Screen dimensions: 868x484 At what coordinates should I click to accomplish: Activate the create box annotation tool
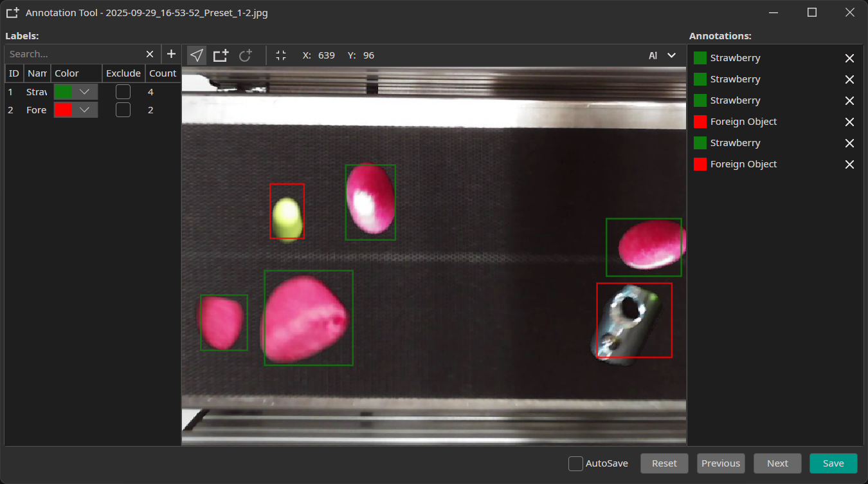(221, 55)
